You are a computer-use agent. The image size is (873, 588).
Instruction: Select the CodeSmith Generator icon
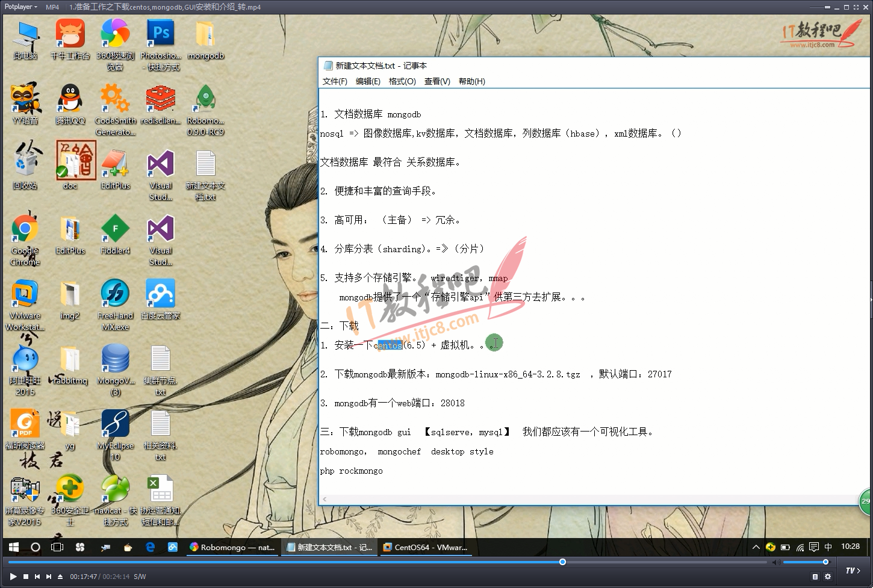coord(115,110)
